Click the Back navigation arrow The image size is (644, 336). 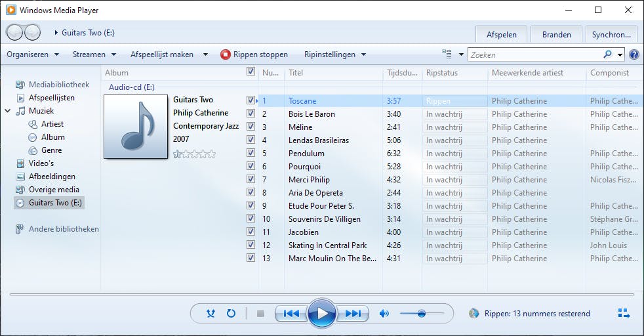coord(15,32)
